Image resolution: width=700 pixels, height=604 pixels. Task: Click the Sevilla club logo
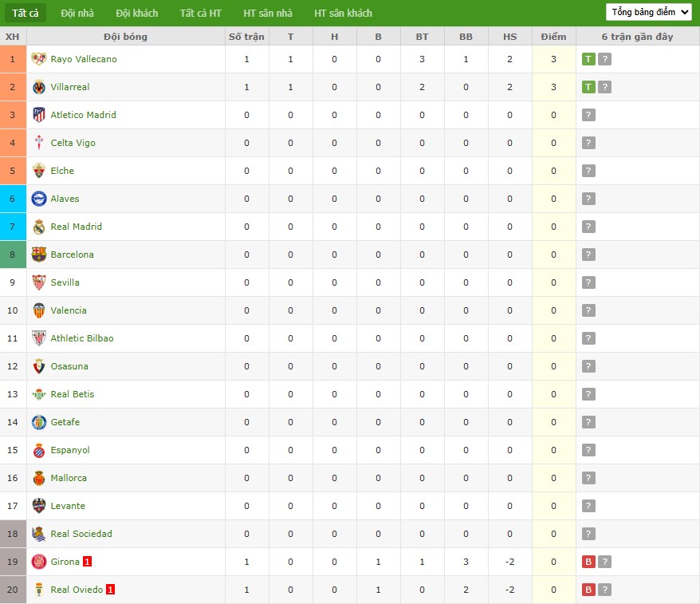point(38,282)
